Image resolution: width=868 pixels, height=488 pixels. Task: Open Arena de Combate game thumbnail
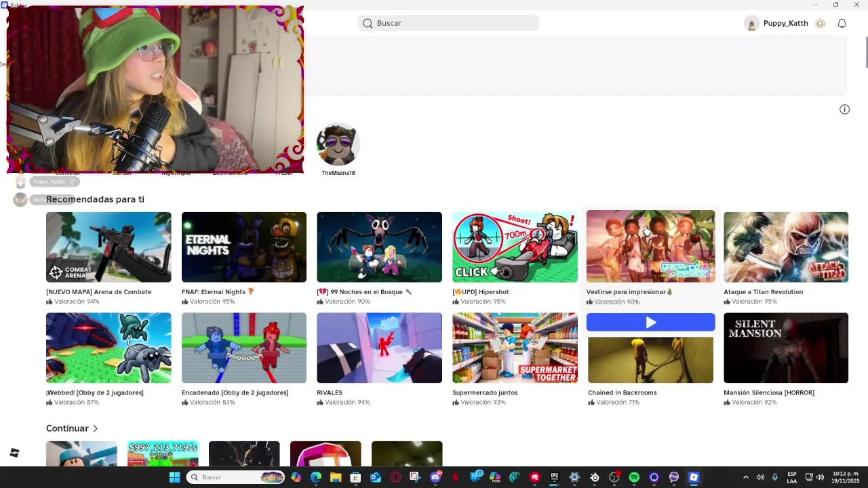pos(108,247)
